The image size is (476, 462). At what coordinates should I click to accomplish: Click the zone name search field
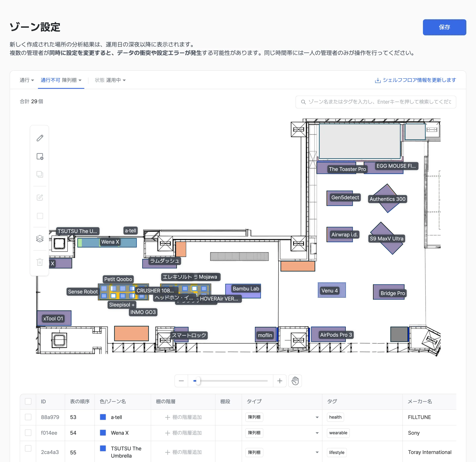pyautogui.click(x=376, y=102)
